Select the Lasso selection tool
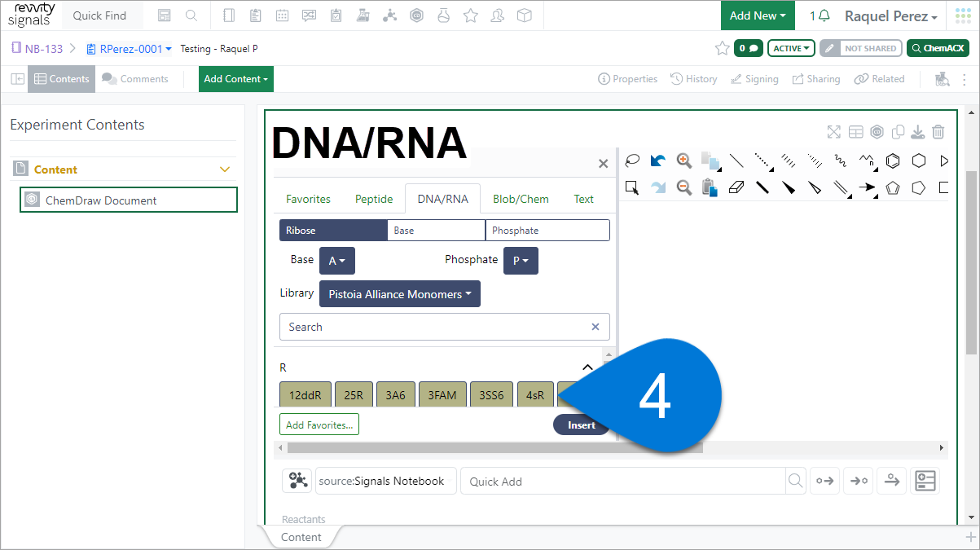 coord(631,161)
